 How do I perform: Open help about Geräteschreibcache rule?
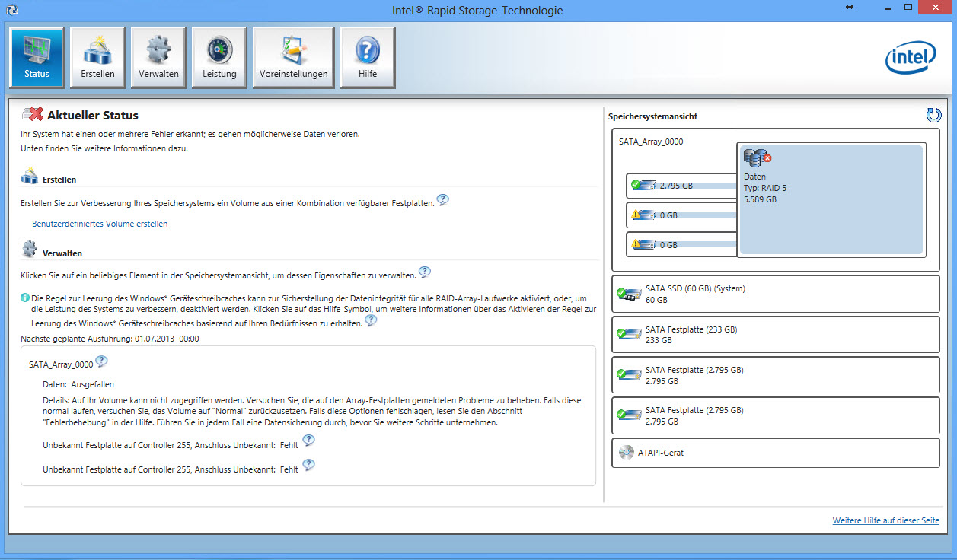[x=371, y=320]
